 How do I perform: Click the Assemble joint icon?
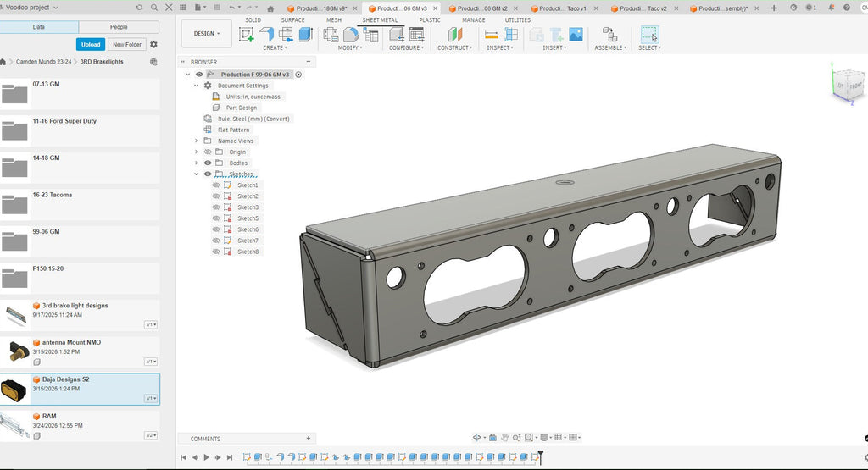pyautogui.click(x=610, y=34)
